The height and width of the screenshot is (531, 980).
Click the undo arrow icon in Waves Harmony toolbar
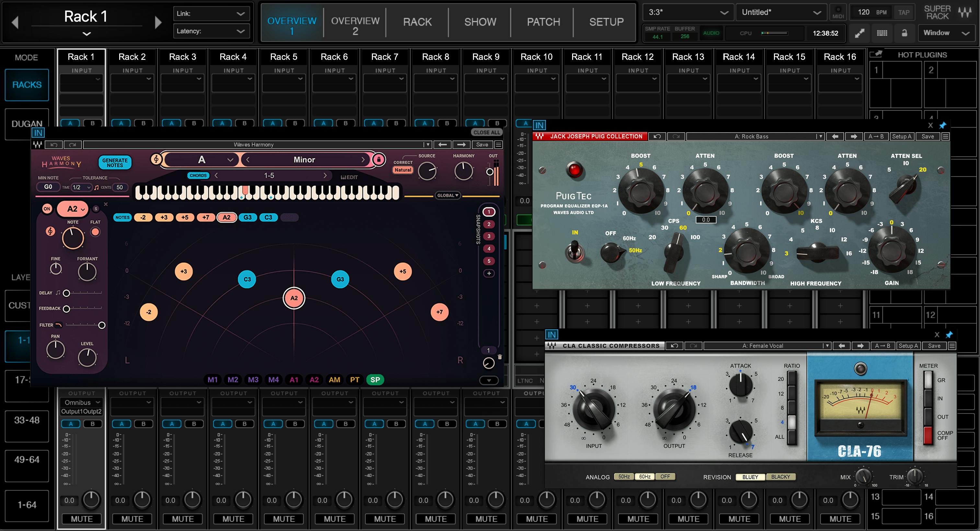pos(54,145)
